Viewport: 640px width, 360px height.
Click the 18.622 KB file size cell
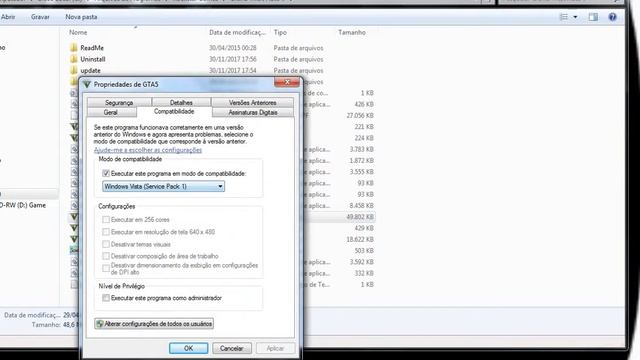tap(360, 239)
